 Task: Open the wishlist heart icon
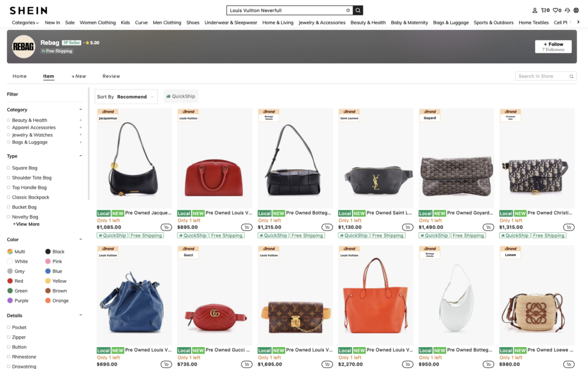pyautogui.click(x=557, y=10)
